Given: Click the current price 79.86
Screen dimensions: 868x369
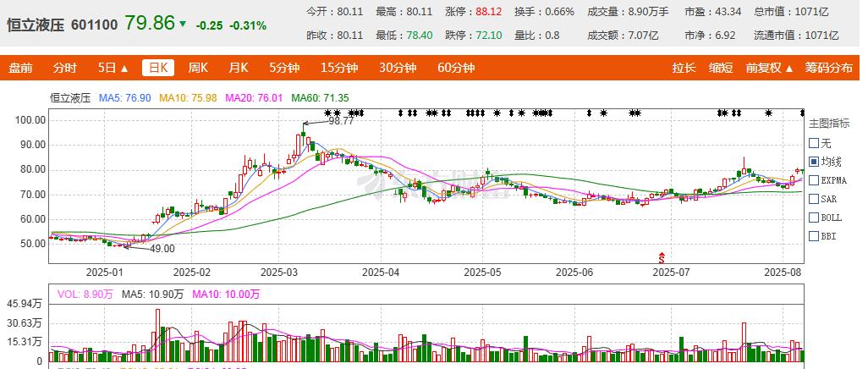Looking at the screenshot, I should point(150,23).
